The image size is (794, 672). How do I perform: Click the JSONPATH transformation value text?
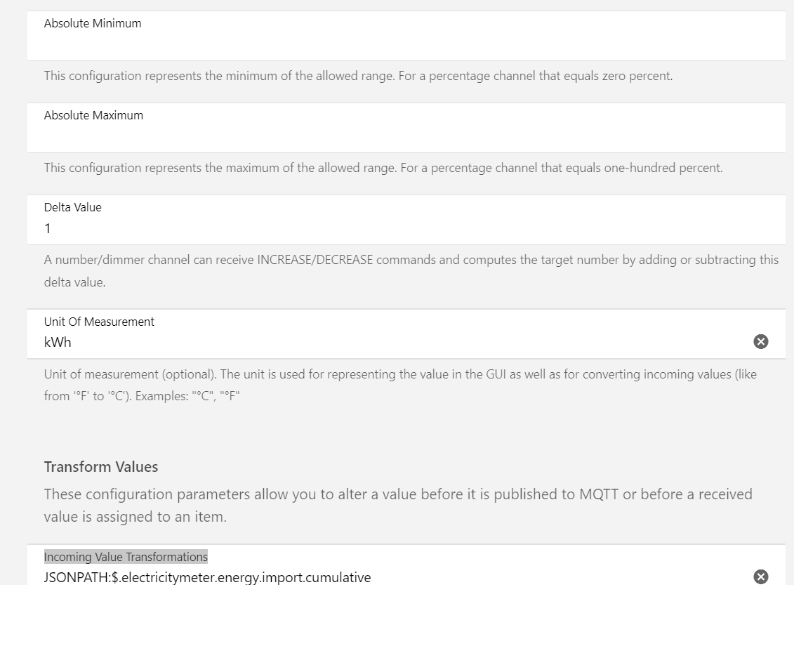207,577
